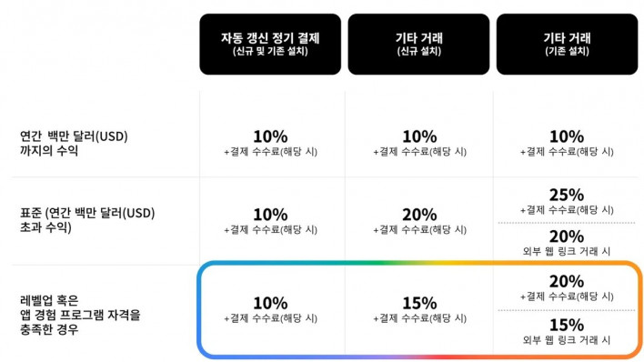Click the +결제 수수료(해당 시) text under 25%
Viewport: 644px width, 362px height.
[567, 210]
